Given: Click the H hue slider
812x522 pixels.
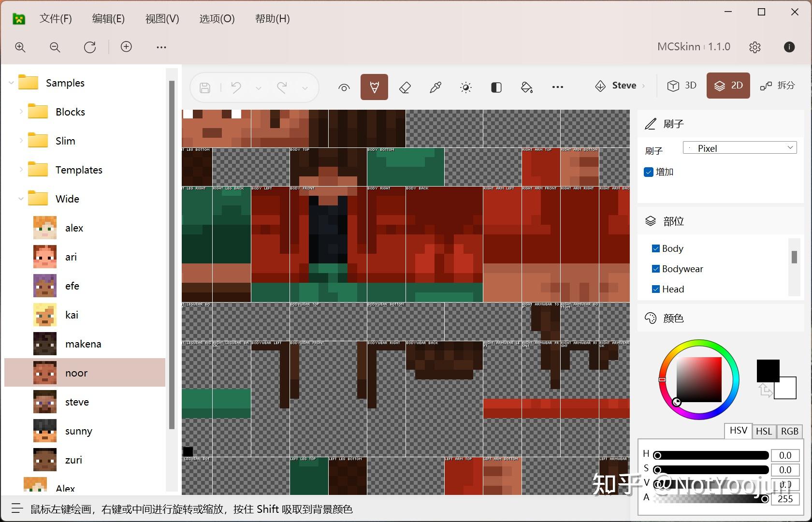Looking at the screenshot, I should point(710,455).
